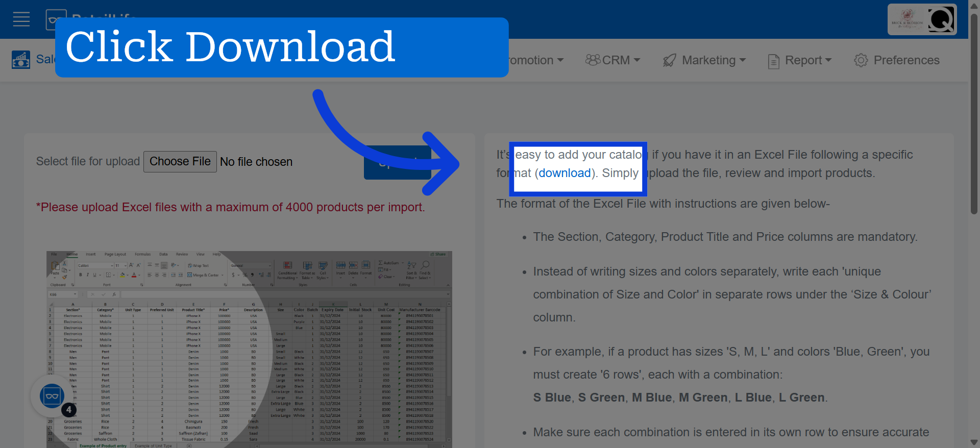Click the "No file chosen" text

pos(256,162)
